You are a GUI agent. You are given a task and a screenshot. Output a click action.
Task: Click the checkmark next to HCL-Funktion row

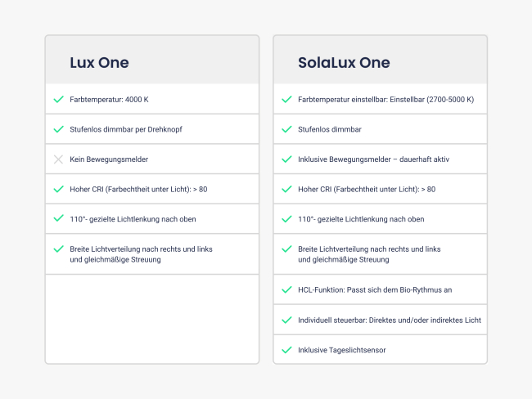coord(286,289)
